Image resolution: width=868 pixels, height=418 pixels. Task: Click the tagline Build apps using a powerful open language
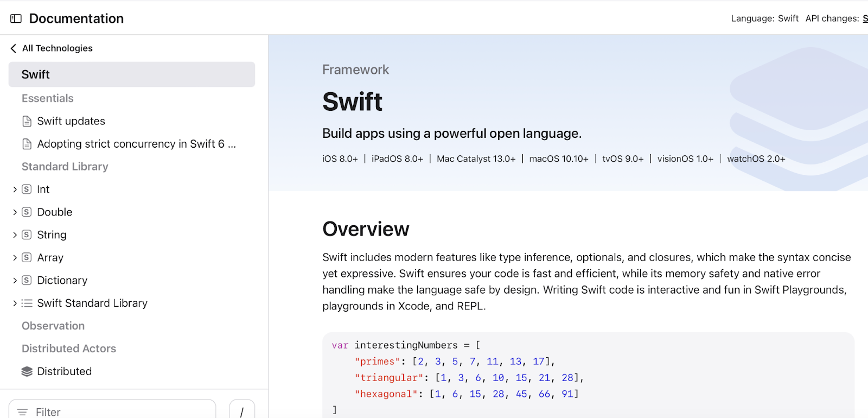coord(452,134)
